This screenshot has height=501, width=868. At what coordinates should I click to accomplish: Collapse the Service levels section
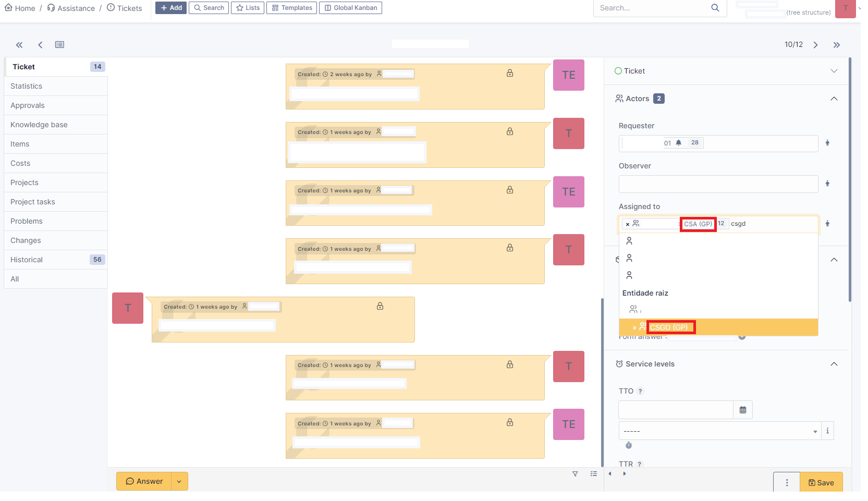(834, 364)
